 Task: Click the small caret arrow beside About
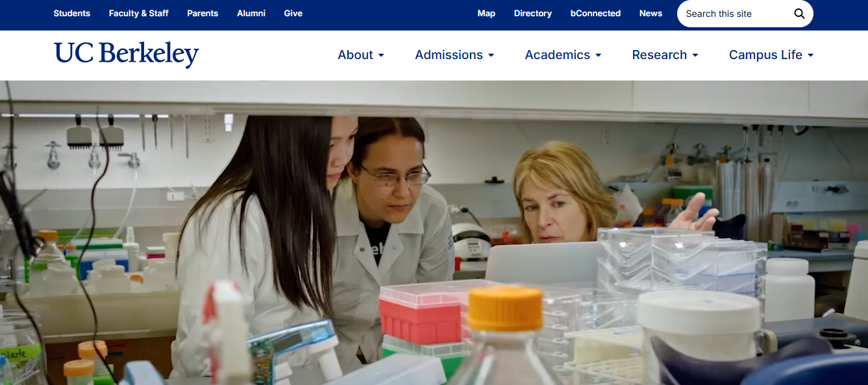(x=381, y=56)
